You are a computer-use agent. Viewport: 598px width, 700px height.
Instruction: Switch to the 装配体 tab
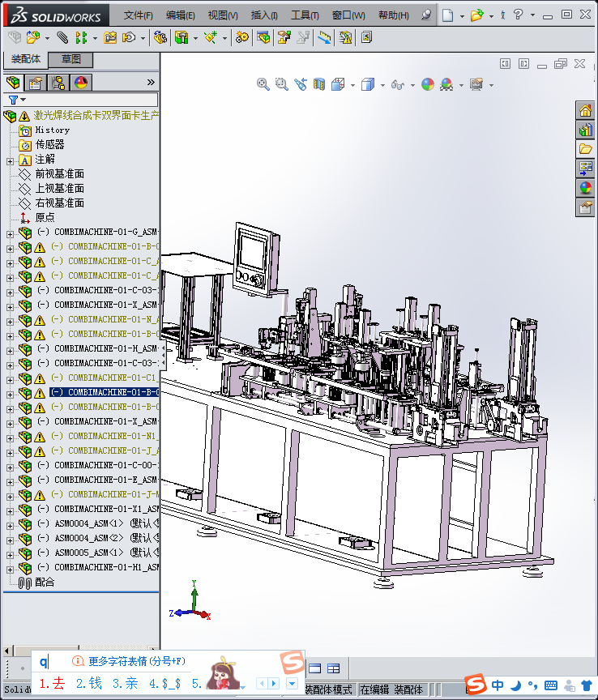25,59
